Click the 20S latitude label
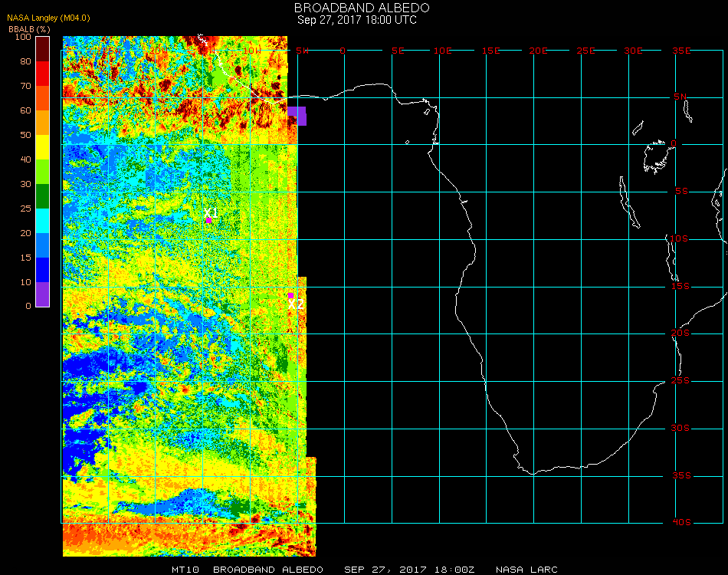 [680, 333]
